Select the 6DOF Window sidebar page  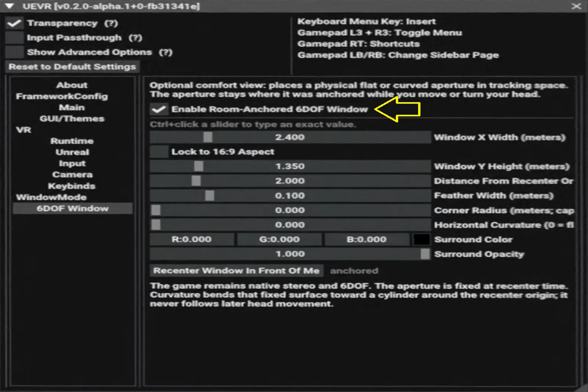[73, 208]
